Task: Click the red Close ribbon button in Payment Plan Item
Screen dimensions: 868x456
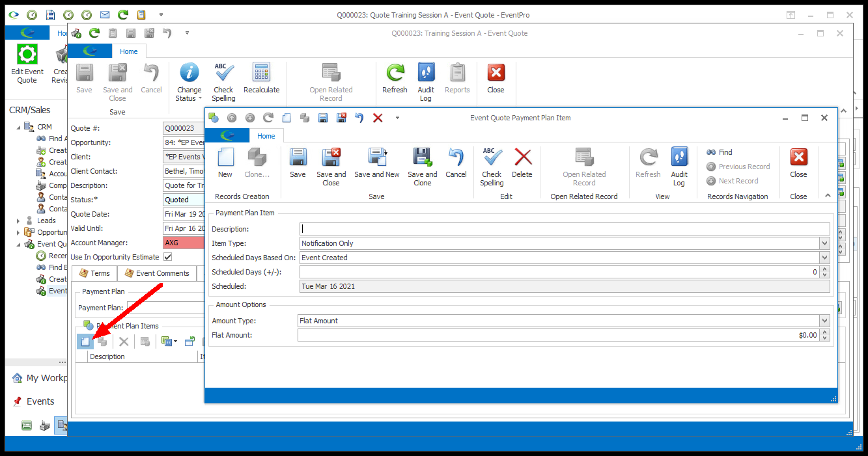Action: click(798, 163)
